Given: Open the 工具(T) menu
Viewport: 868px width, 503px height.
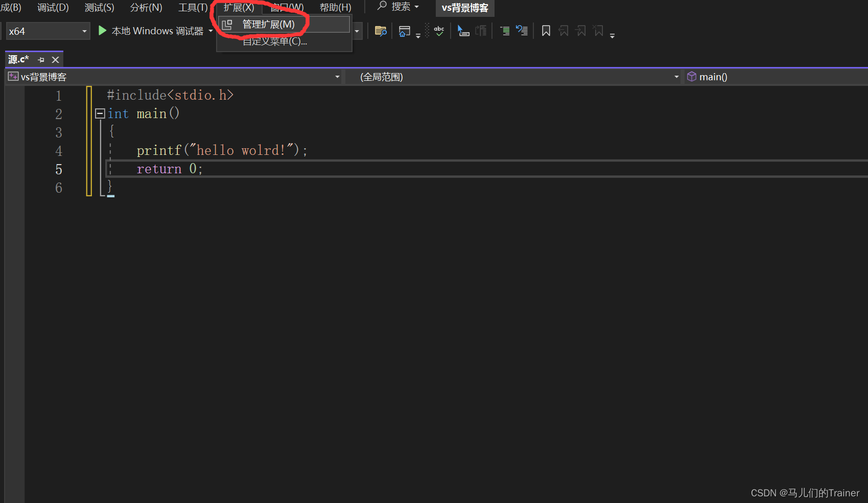Looking at the screenshot, I should pyautogui.click(x=193, y=8).
